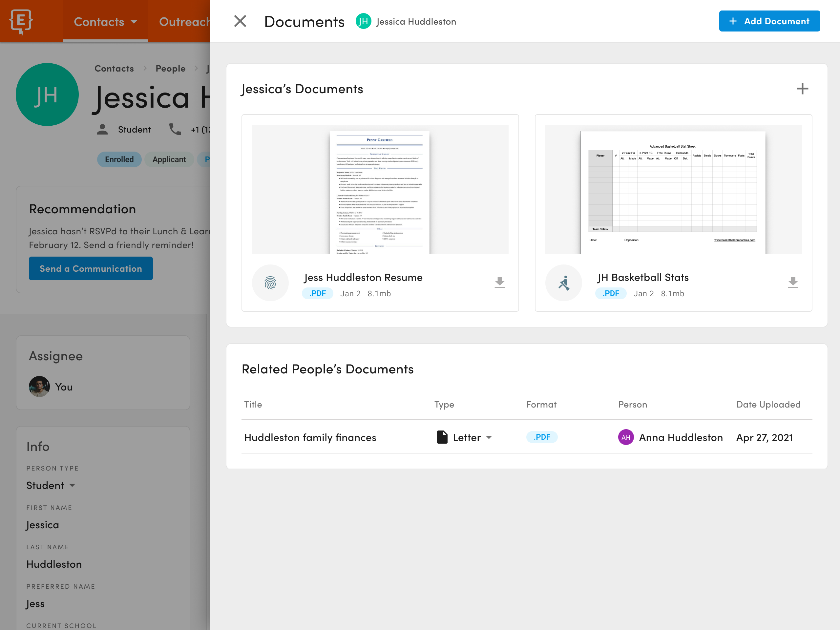Click the Add Document button
The height and width of the screenshot is (630, 840).
point(769,21)
